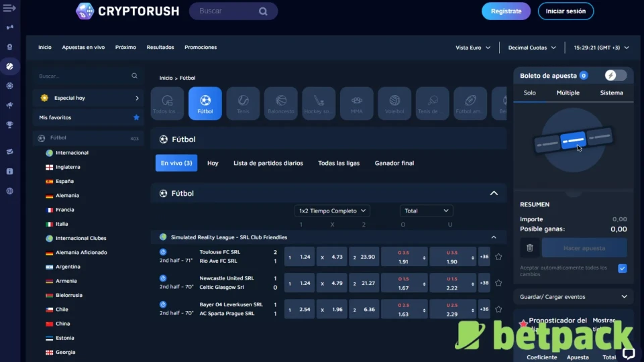Open the MMA sport category

click(356, 104)
